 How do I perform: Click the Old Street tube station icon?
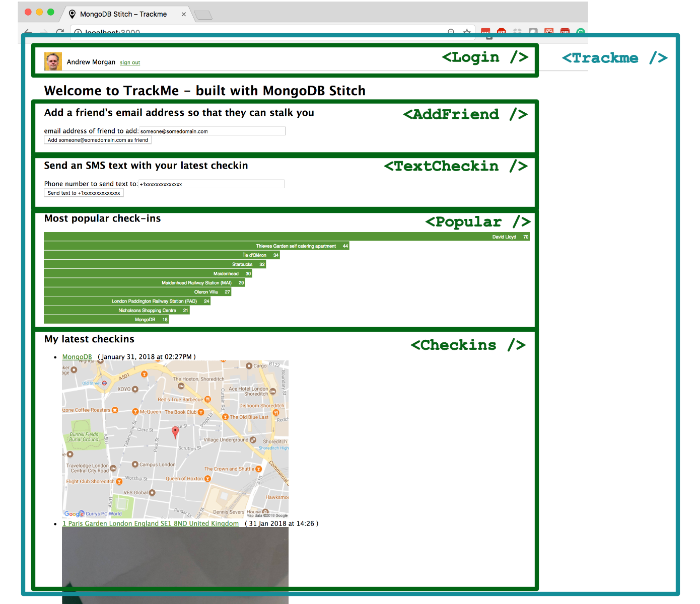tap(104, 383)
